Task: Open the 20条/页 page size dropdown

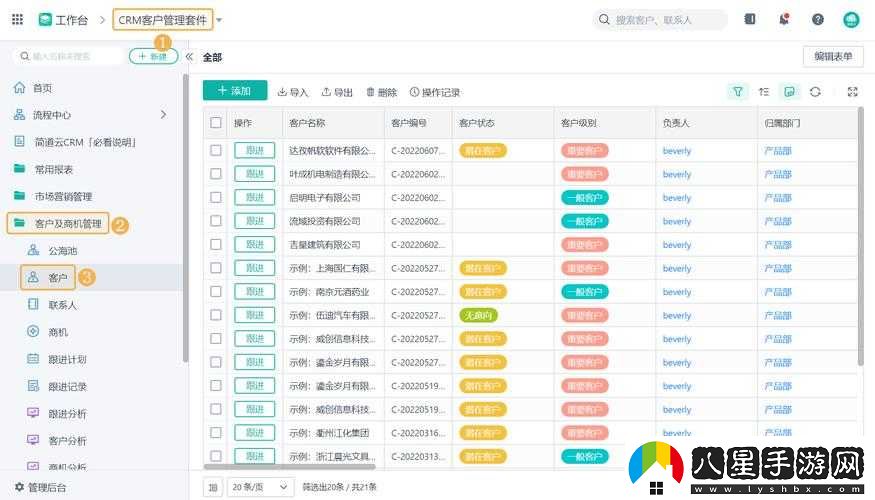Action: point(259,486)
